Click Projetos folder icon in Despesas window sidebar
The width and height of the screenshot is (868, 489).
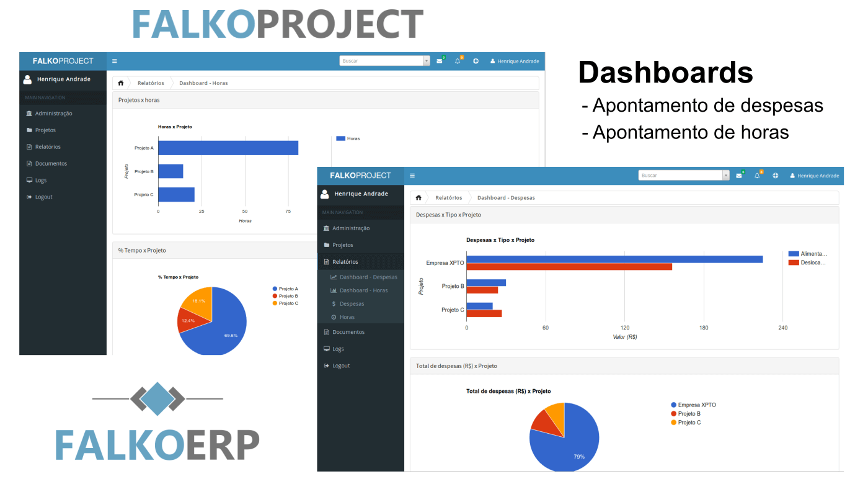[327, 245]
